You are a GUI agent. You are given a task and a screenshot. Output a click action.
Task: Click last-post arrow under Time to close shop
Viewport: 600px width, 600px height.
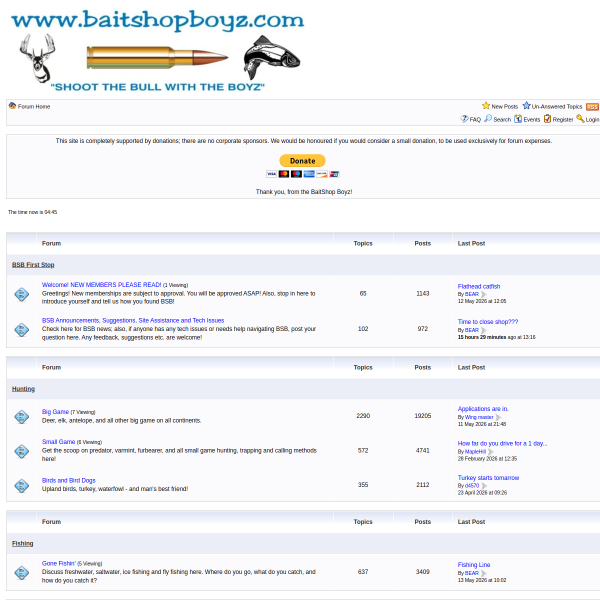click(484, 330)
